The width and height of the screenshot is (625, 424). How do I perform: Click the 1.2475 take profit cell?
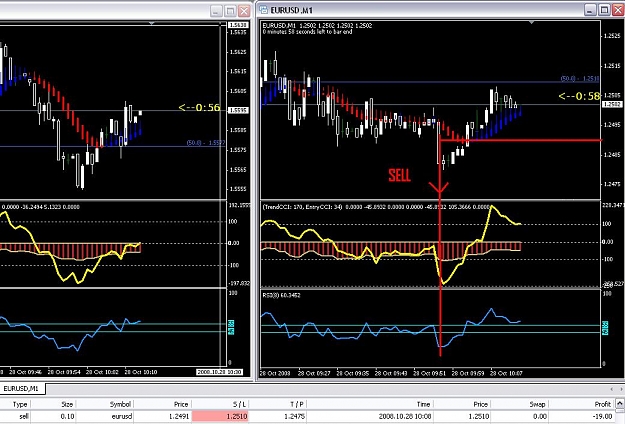point(295,416)
